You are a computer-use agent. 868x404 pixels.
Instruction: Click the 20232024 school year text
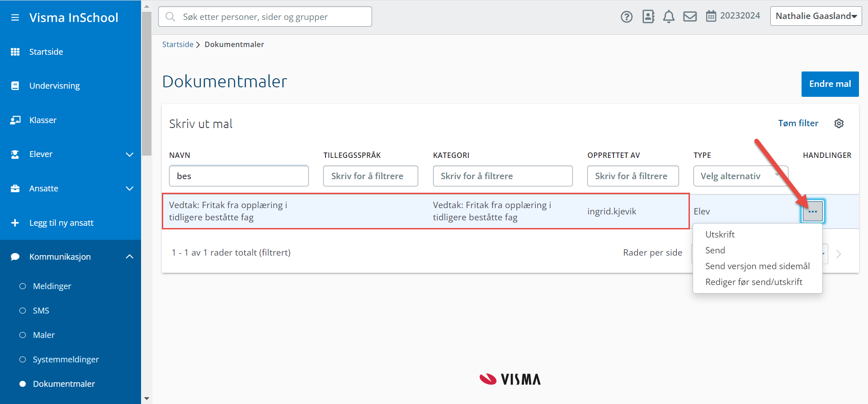click(x=740, y=16)
